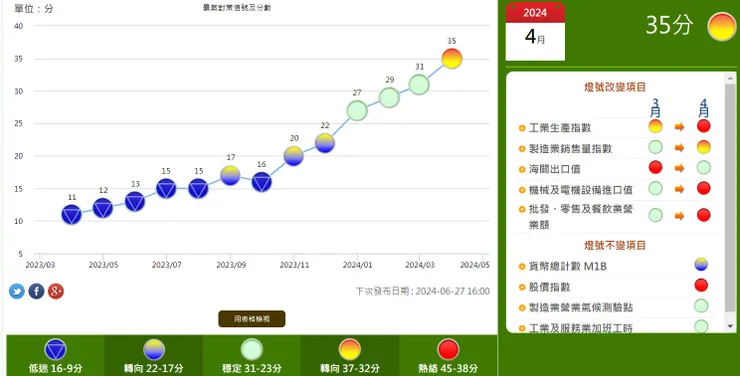
Task: Click the 熱絡 45-38分 red legend icon
Action: click(x=448, y=350)
